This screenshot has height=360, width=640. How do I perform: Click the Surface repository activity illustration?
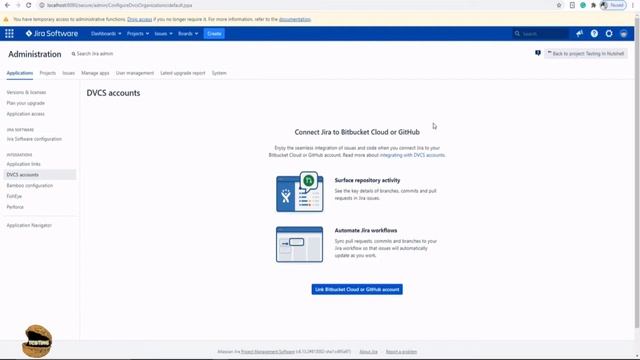click(x=300, y=191)
